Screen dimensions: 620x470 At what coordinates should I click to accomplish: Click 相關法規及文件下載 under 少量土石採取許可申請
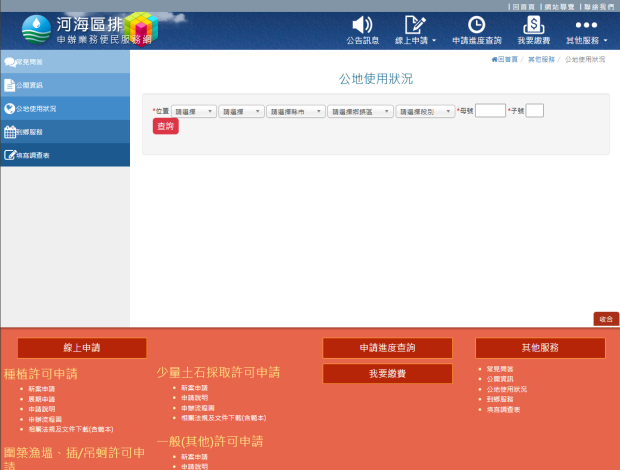223,418
